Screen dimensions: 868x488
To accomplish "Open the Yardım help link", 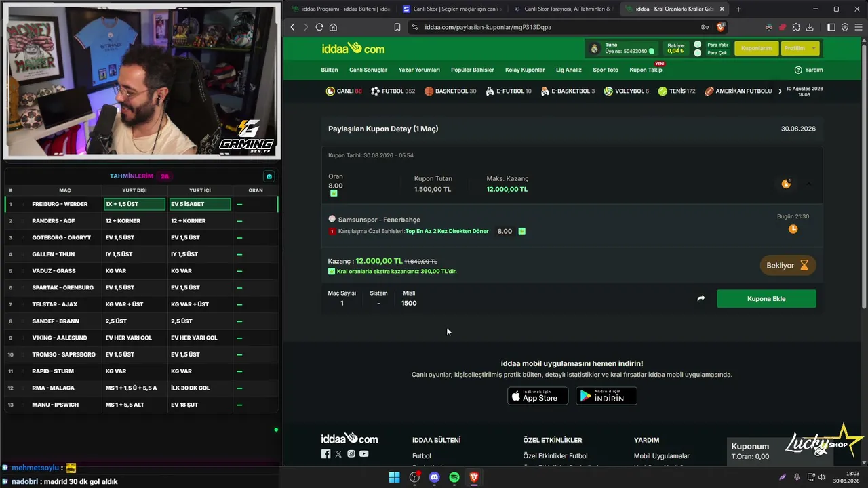I will (x=808, y=70).
